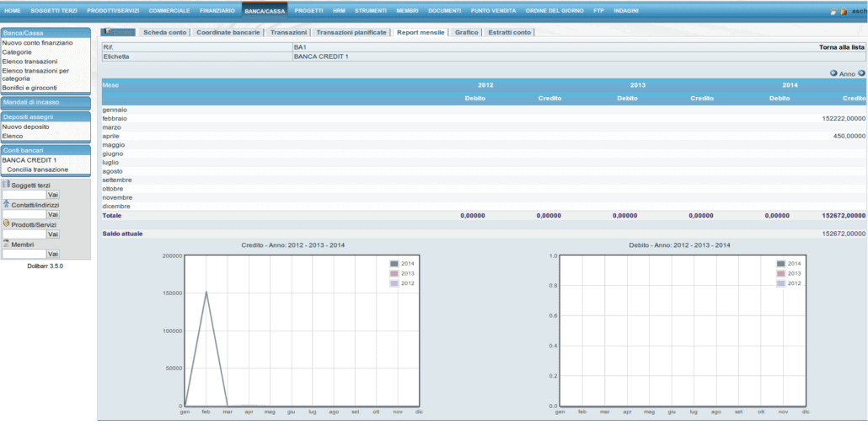
Task: Click 2012 legend swatch in Debito chart
Action: [x=780, y=284]
